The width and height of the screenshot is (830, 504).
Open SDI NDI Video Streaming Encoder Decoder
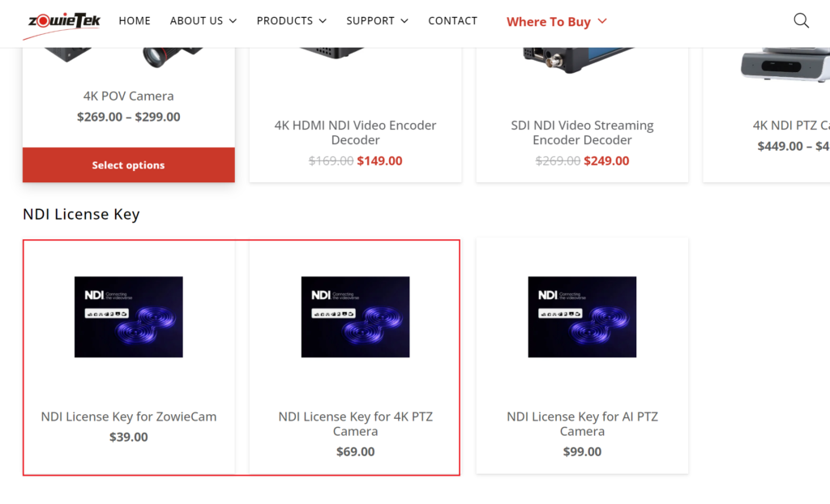pos(582,132)
